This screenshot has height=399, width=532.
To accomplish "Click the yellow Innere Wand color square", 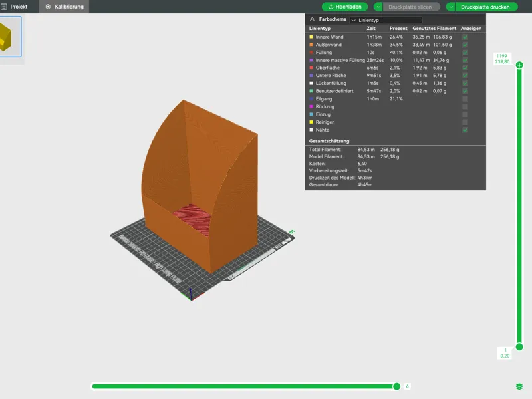I will (x=311, y=37).
